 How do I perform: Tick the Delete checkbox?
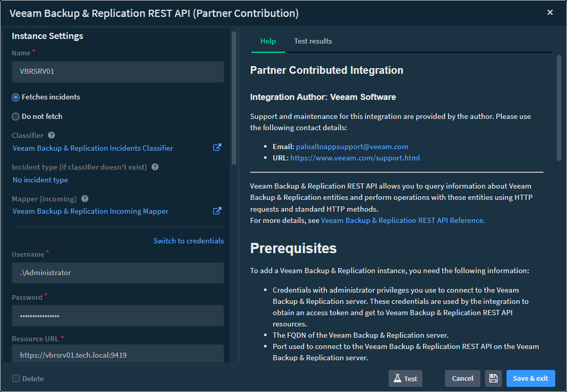coord(16,379)
